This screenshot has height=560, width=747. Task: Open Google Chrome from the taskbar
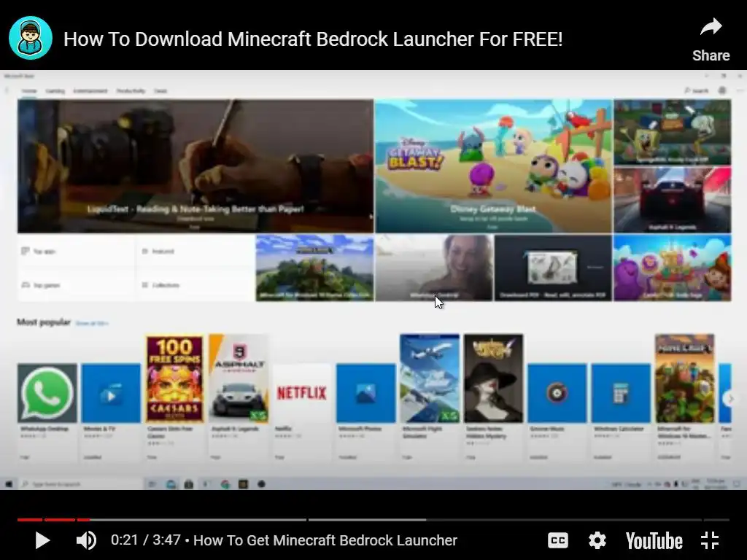tap(225, 484)
